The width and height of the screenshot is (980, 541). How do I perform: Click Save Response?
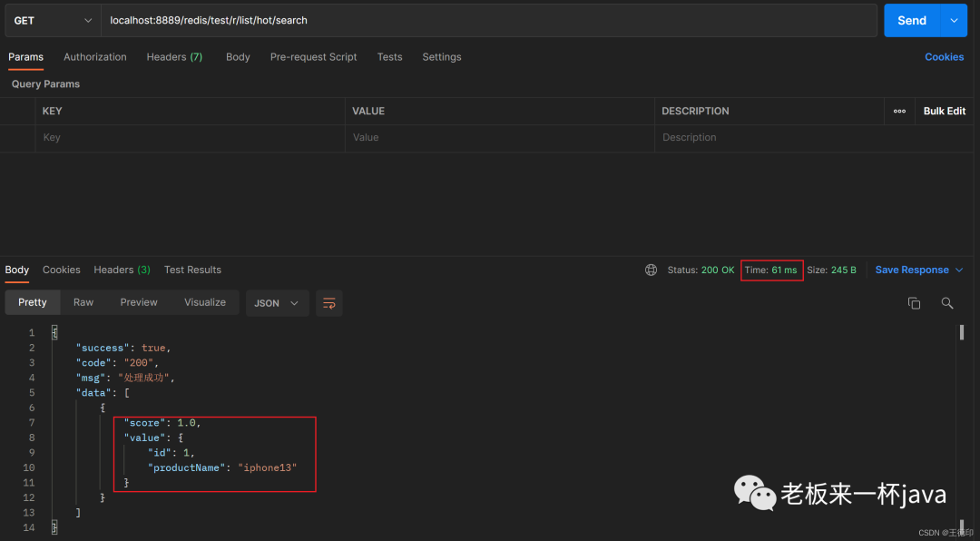coord(912,270)
